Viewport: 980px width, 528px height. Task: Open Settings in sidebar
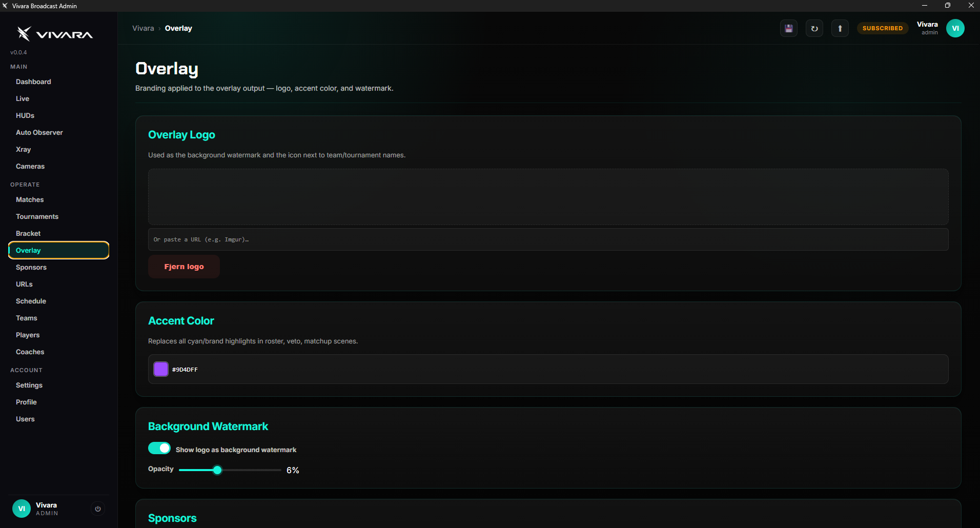(x=59, y=385)
